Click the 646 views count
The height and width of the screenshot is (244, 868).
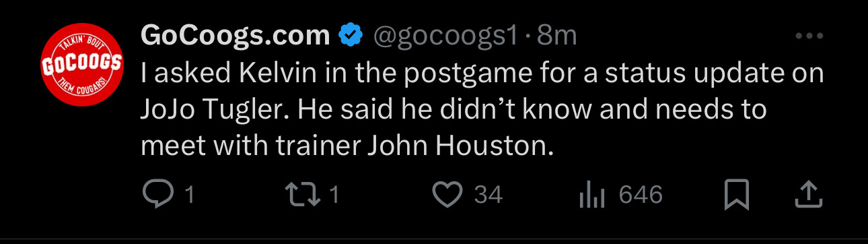point(641,196)
